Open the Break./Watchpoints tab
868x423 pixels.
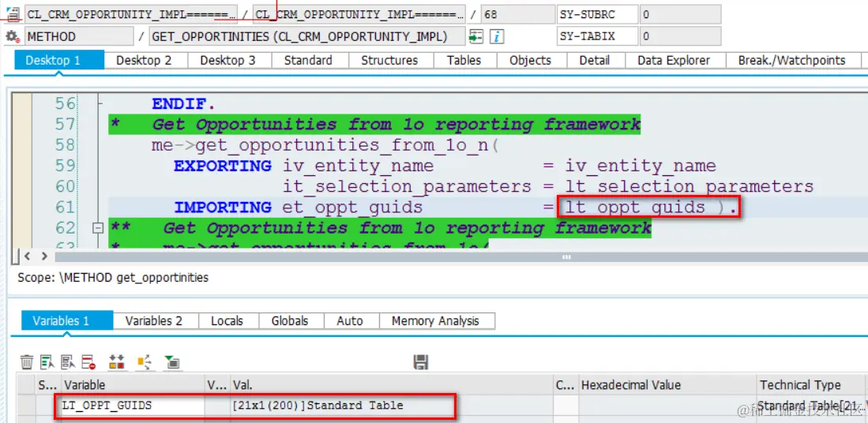click(x=791, y=60)
